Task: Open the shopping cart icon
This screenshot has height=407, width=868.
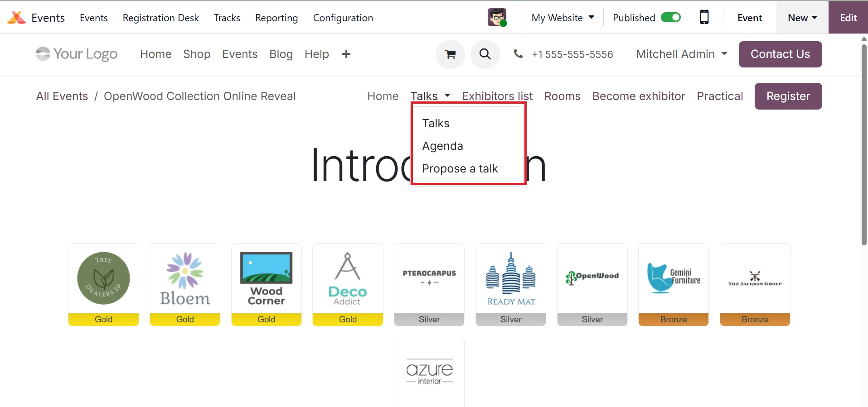Action: (450, 54)
